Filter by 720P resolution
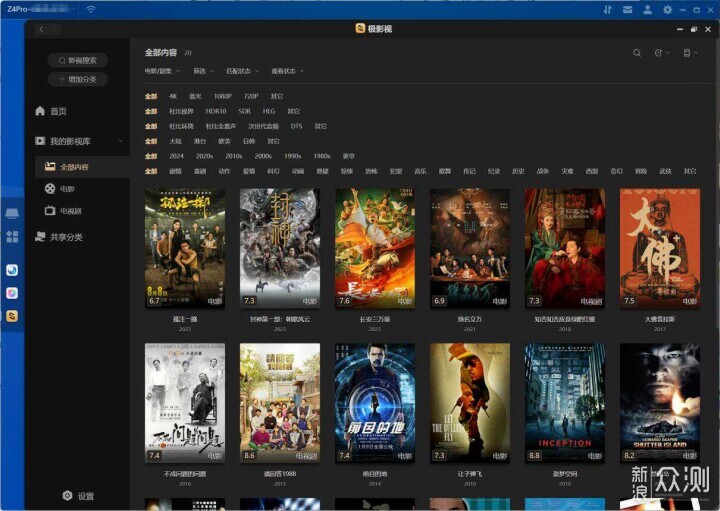This screenshot has width=720, height=511. point(251,96)
